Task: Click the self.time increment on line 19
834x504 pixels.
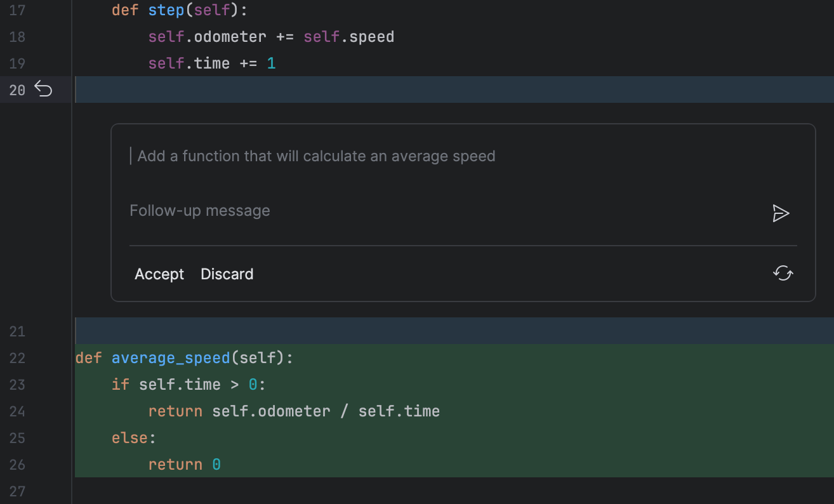Action: tap(212, 63)
